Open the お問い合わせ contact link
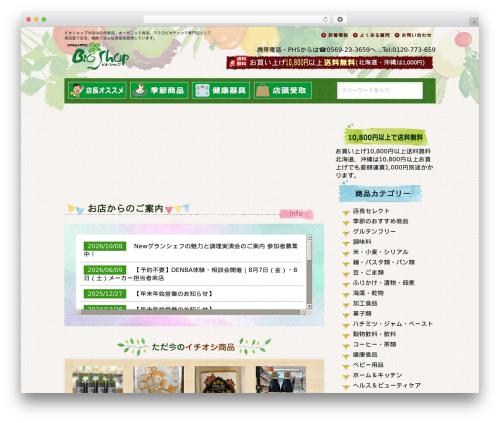 pos(413,35)
